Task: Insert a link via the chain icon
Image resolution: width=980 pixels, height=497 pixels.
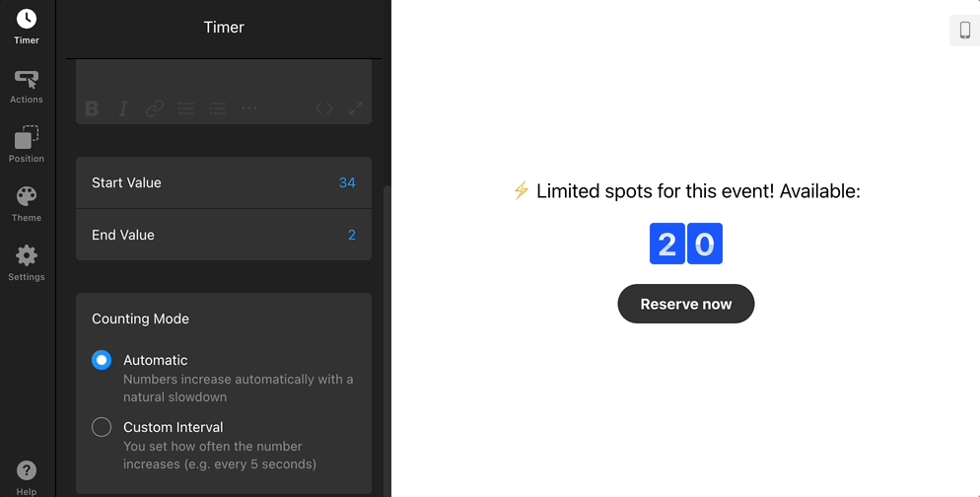Action: [x=155, y=108]
